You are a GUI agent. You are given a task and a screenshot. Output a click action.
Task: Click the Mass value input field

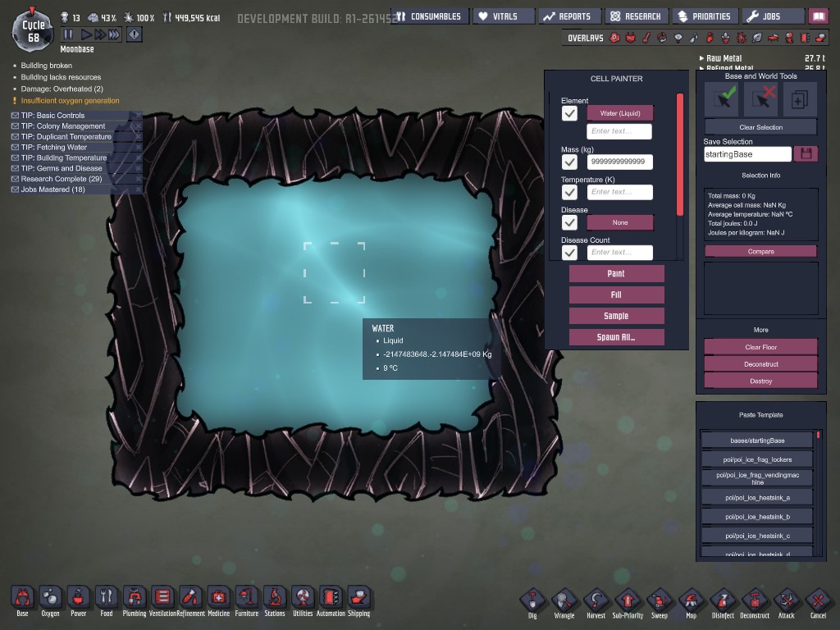(620, 162)
